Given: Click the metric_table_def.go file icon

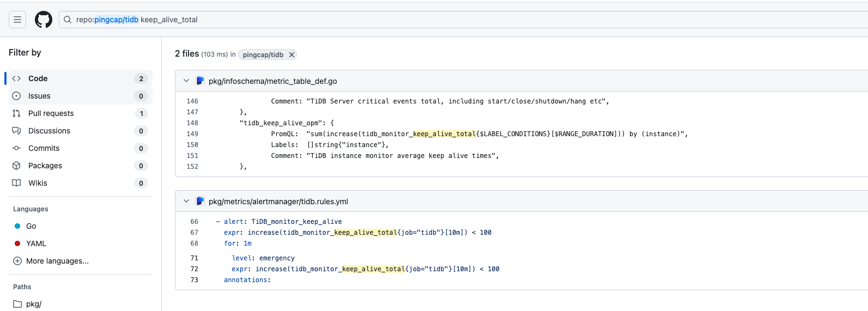Looking at the screenshot, I should (x=200, y=81).
